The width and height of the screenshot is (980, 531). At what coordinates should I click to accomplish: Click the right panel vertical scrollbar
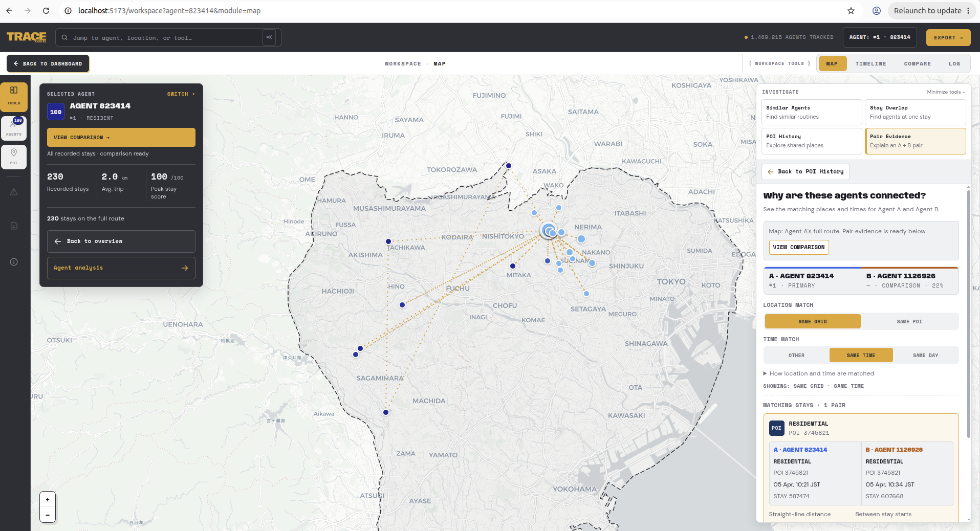pyautogui.click(x=968, y=314)
